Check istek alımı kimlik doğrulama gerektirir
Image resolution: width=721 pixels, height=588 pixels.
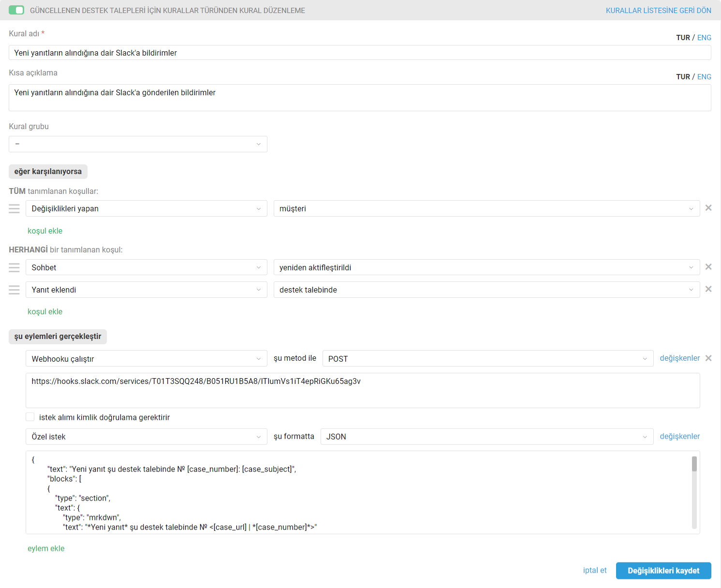coord(30,417)
